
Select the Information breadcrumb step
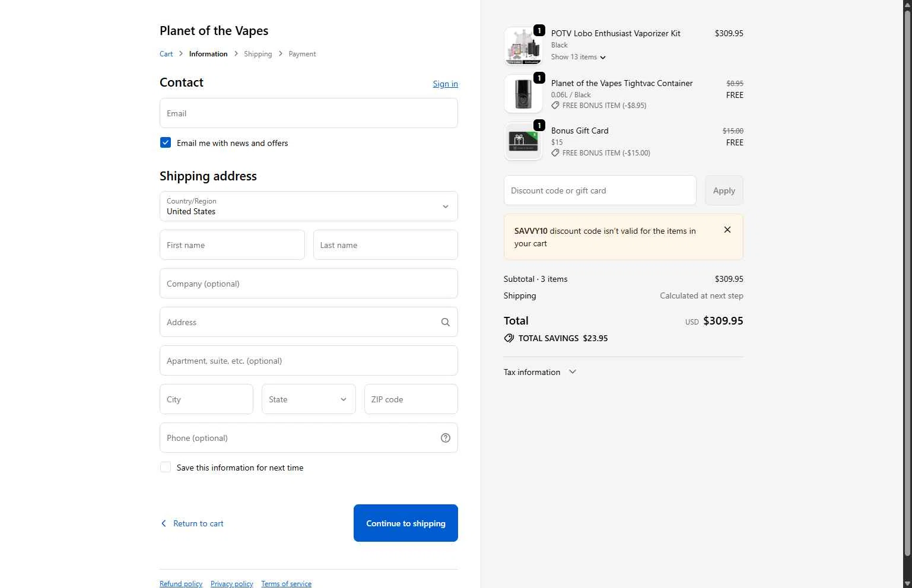(x=208, y=54)
